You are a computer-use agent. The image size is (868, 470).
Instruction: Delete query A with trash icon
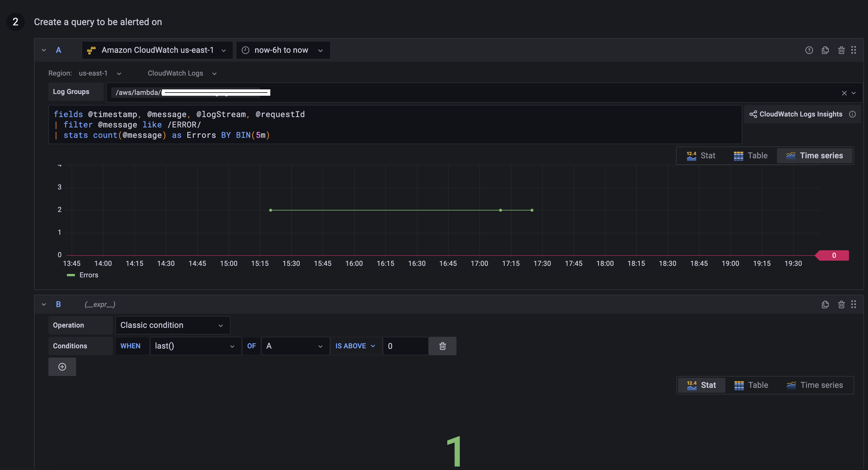[x=841, y=50]
